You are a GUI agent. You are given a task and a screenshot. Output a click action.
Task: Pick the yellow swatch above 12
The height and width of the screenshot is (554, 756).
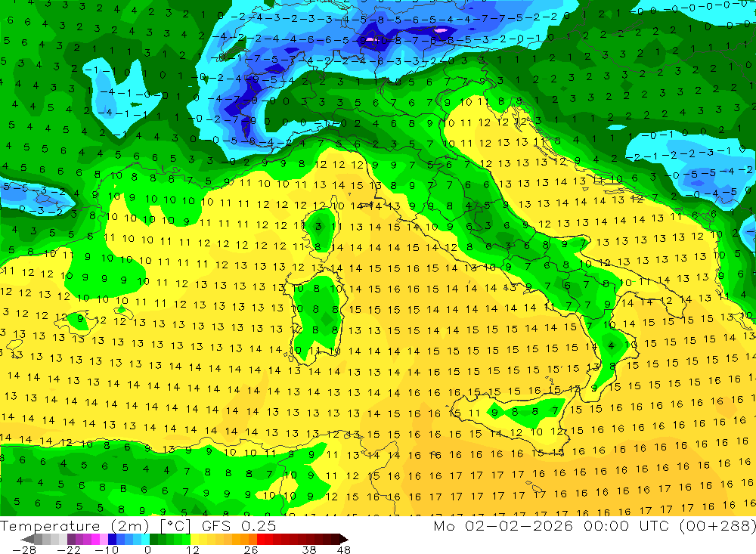coord(195,539)
